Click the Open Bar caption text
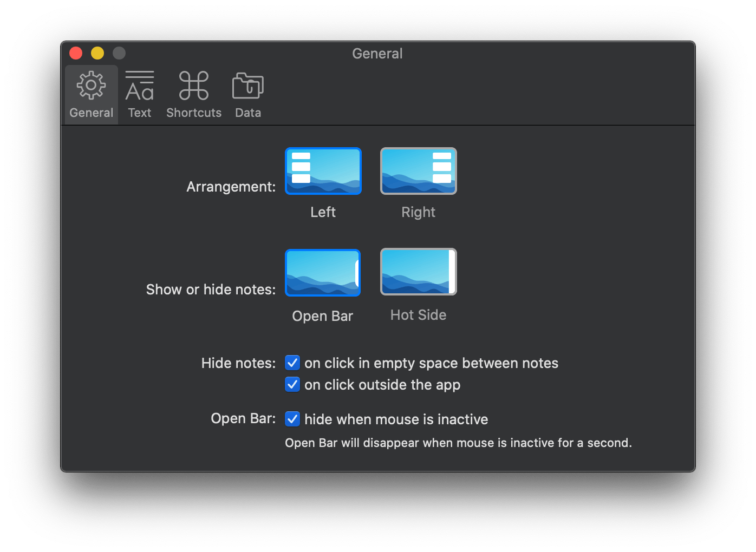The height and width of the screenshot is (552, 756). 322,316
